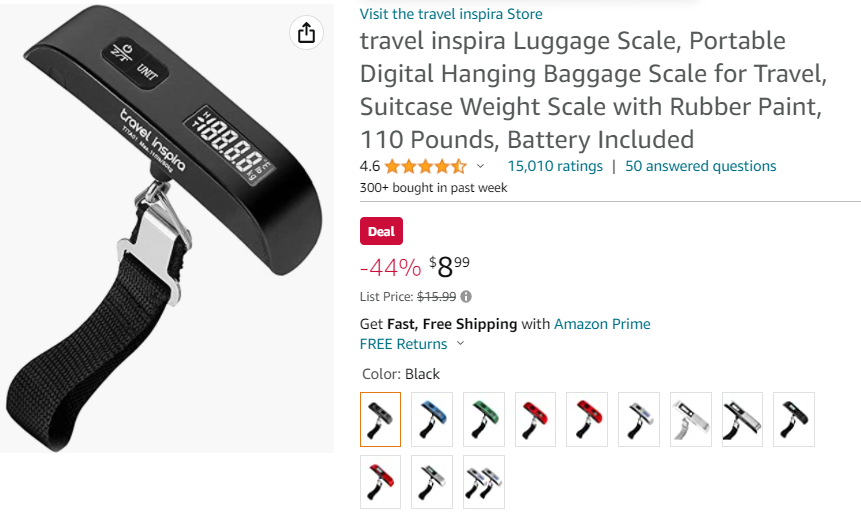The height and width of the screenshot is (517, 861).
Task: Choose the second red scale swatch in top row
Action: [587, 419]
